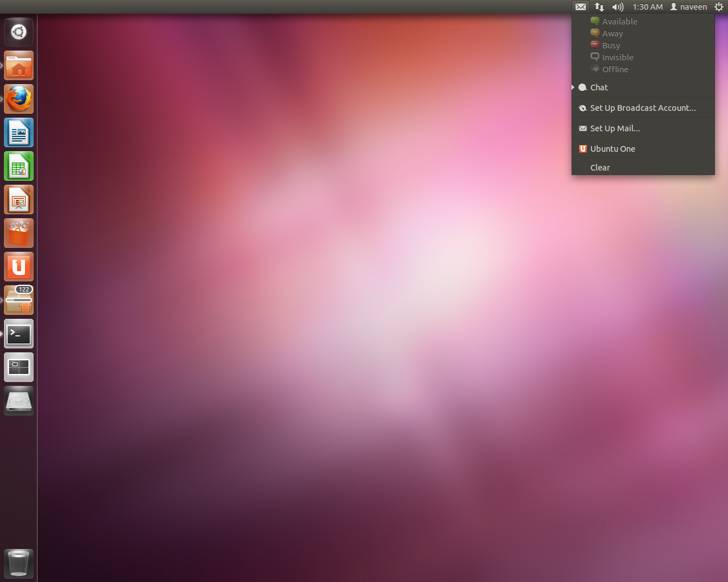The height and width of the screenshot is (582, 728).
Task: Choose Ubuntu One from the messaging menu
Action: pos(613,148)
